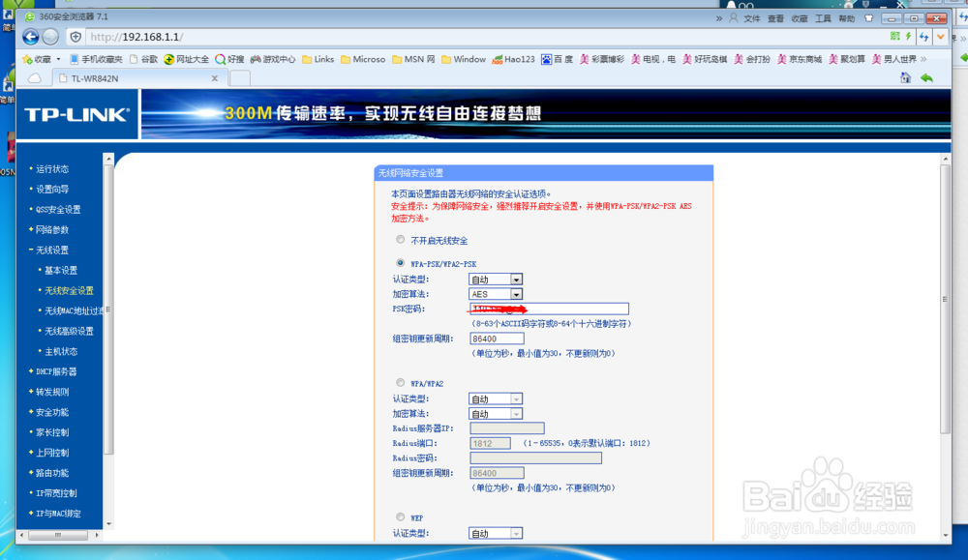968x560 pixels.
Task: Open 运行状态 from the sidebar
Action: coord(53,168)
